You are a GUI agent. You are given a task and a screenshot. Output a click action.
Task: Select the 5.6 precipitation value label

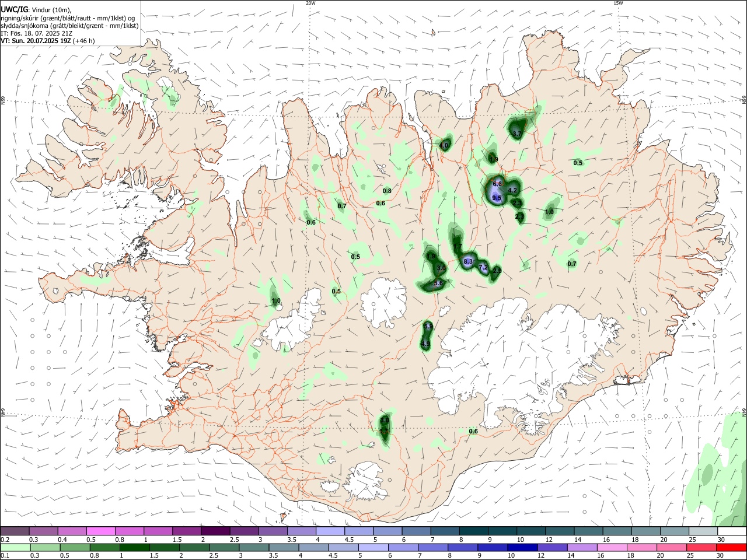[439, 283]
